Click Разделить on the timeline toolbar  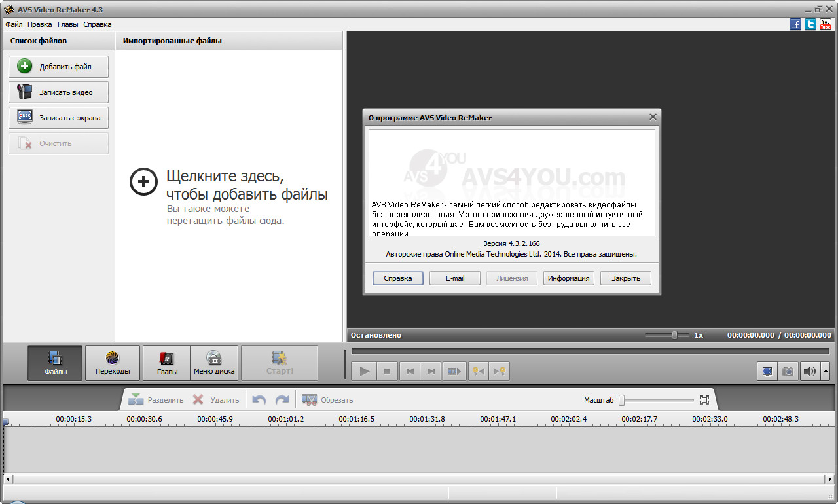pyautogui.click(x=156, y=400)
